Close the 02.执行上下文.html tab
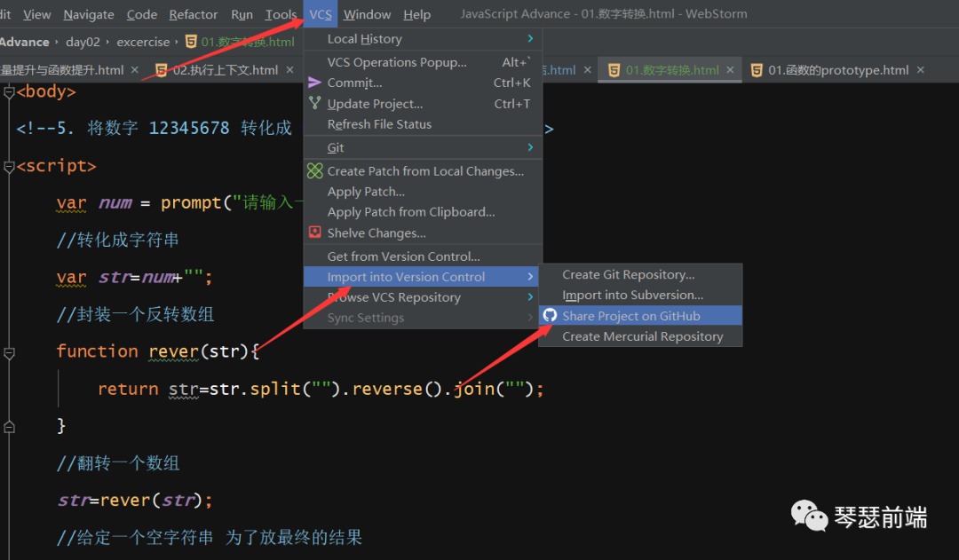This screenshot has height=560, width=959. tap(289, 70)
